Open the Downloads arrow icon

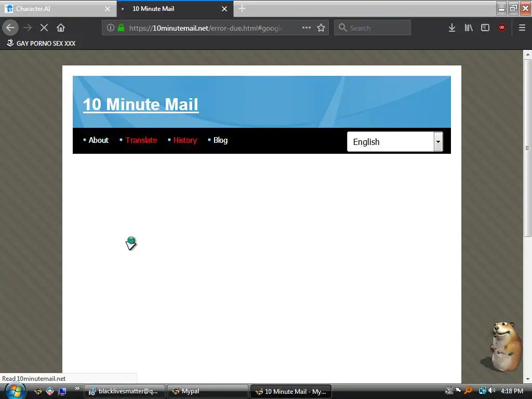tap(452, 28)
